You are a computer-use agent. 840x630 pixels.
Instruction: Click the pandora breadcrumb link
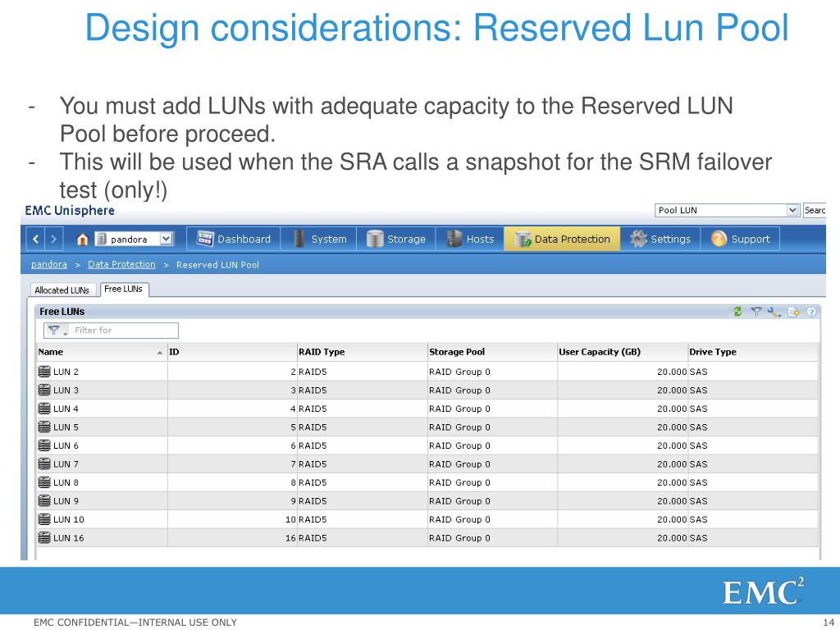(49, 265)
